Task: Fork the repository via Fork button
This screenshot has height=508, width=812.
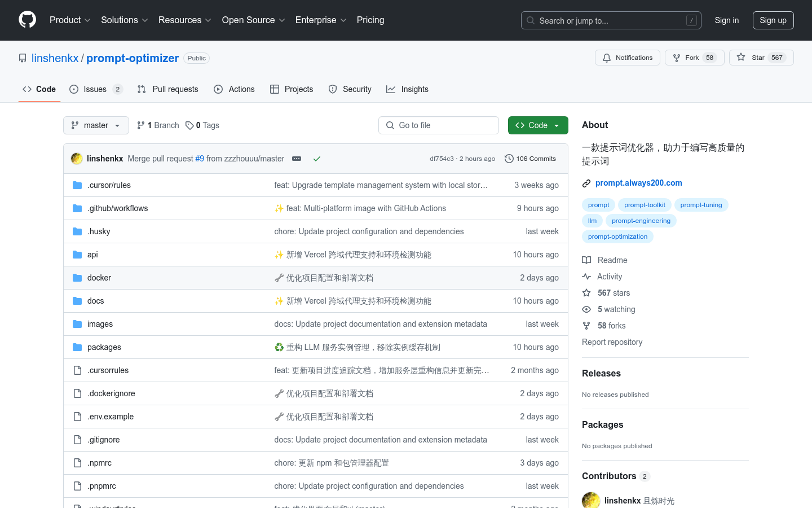Action: (x=694, y=58)
